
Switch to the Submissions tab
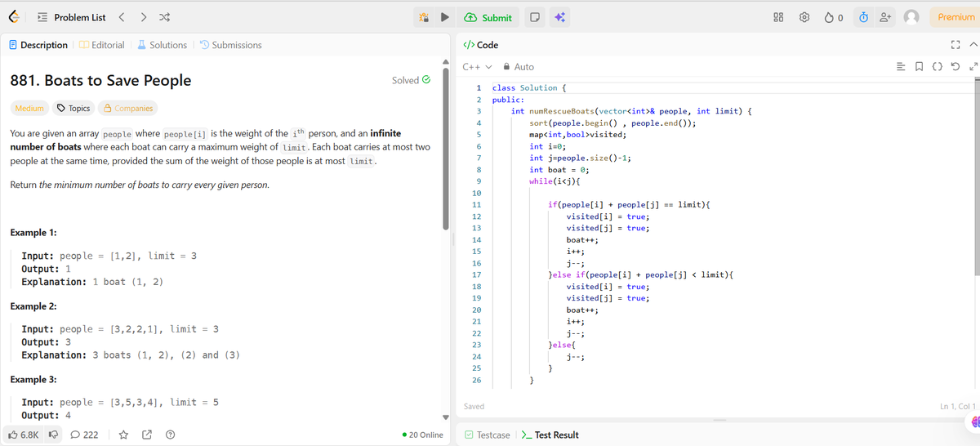231,45
